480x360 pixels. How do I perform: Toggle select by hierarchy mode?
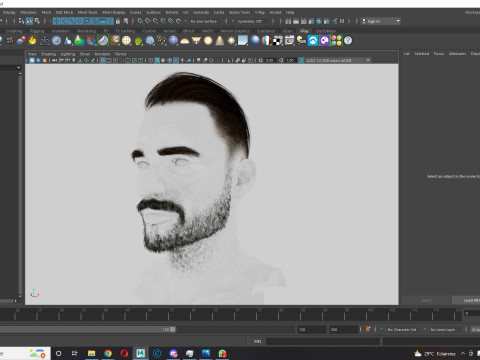pyautogui.click(x=22, y=21)
